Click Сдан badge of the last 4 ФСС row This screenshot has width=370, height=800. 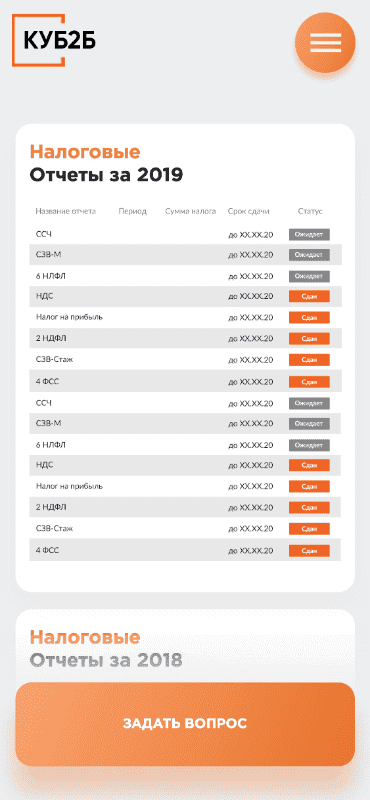coord(309,551)
